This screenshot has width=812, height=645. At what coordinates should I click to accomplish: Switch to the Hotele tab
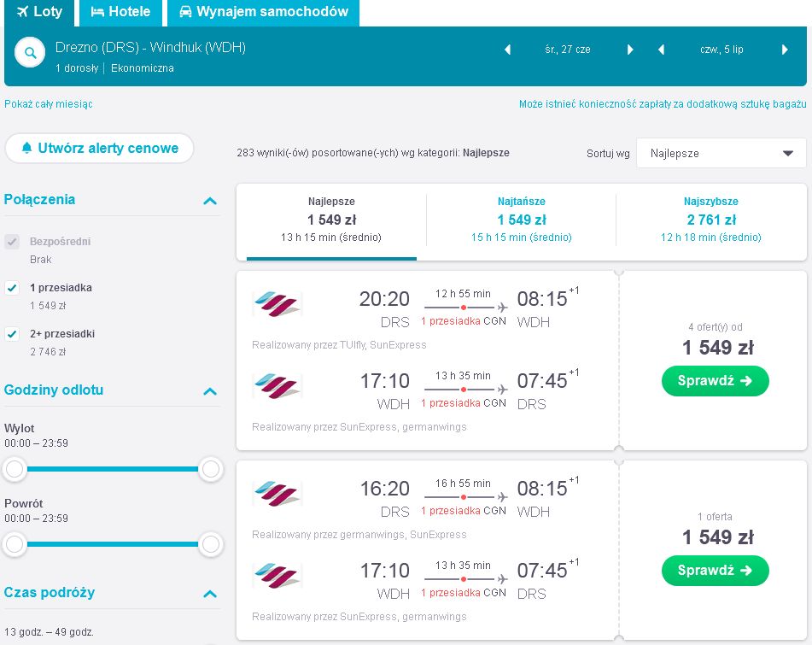coord(120,11)
